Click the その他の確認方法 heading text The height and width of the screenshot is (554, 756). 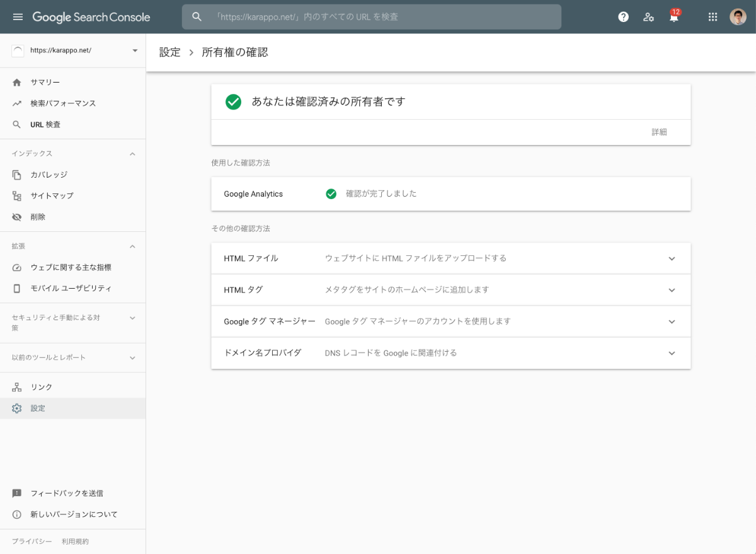click(241, 228)
